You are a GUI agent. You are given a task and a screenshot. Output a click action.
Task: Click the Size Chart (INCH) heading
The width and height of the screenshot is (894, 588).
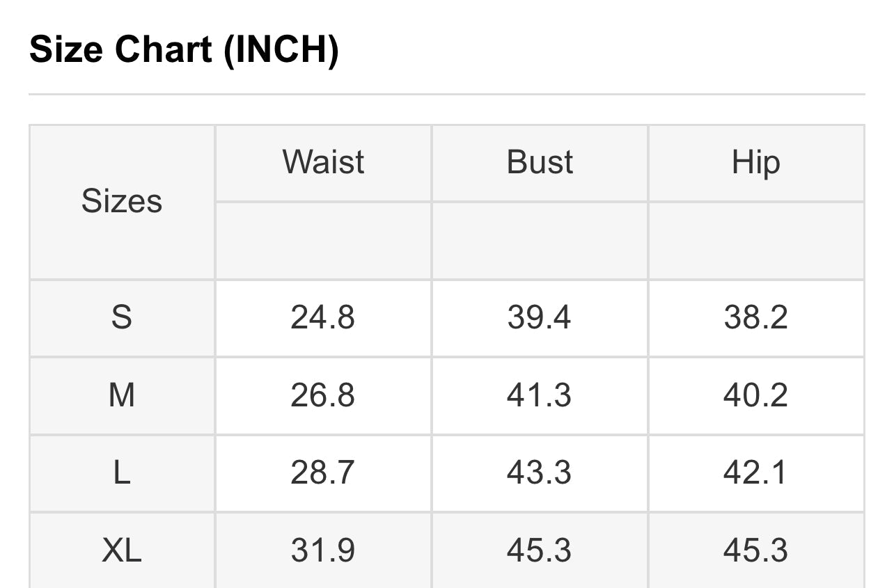pyautogui.click(x=184, y=50)
